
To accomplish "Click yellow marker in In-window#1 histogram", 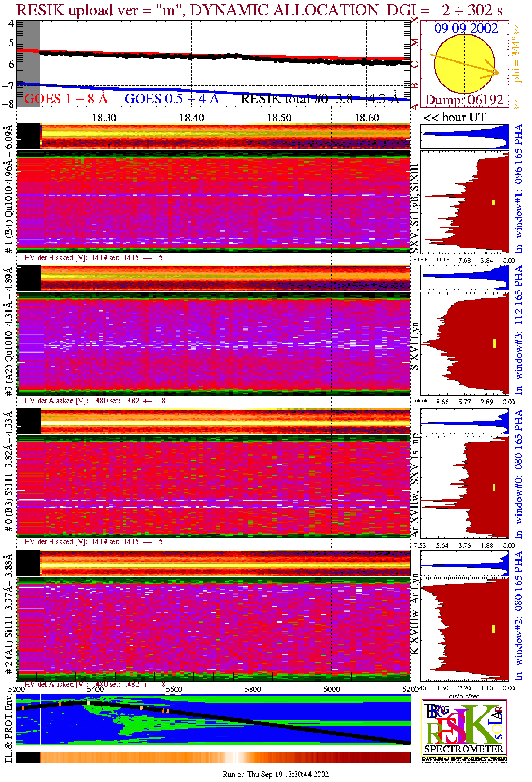I will point(493,202).
